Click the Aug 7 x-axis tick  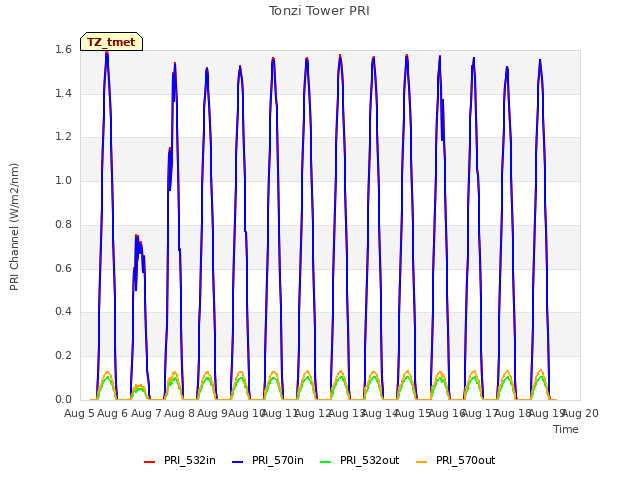[146, 413]
